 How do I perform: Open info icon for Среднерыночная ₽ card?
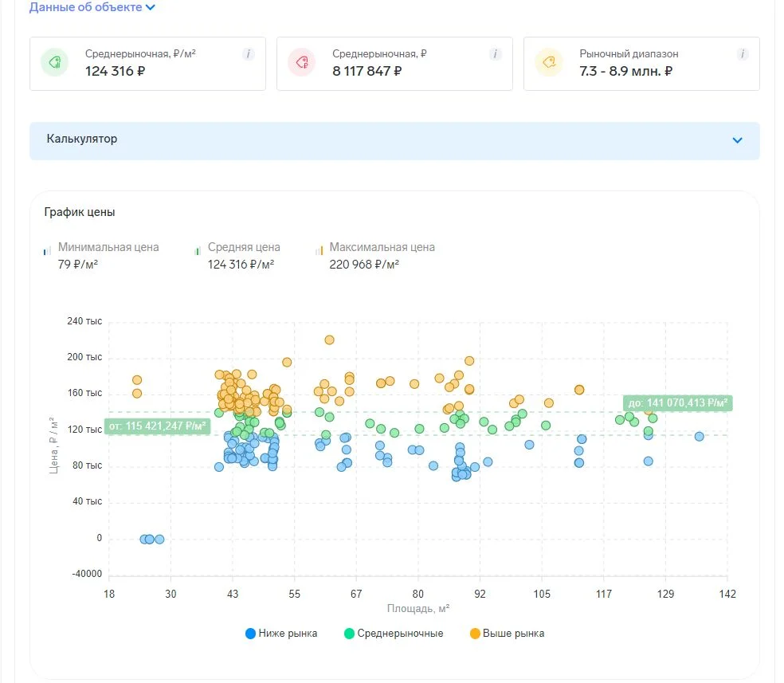pyautogui.click(x=495, y=54)
